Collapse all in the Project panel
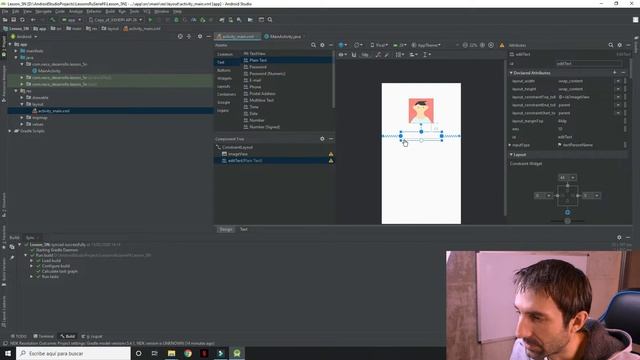 coord(189,36)
